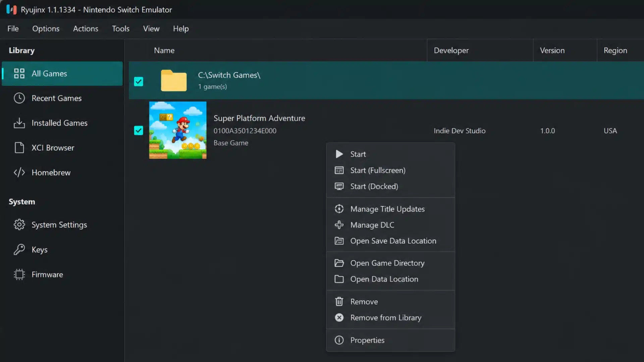Sort by the Name column header

pos(164,50)
